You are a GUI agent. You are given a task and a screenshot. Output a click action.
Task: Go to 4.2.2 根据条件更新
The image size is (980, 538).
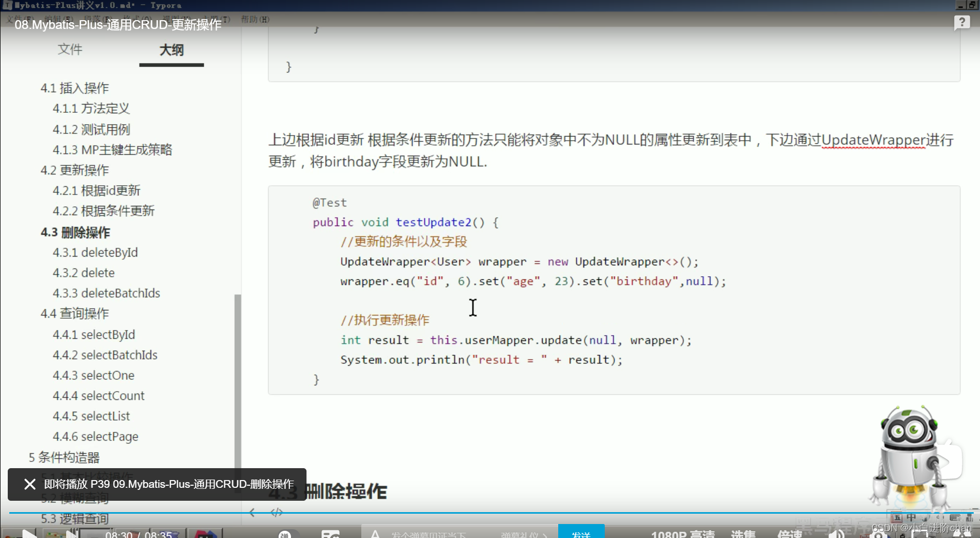click(x=103, y=211)
